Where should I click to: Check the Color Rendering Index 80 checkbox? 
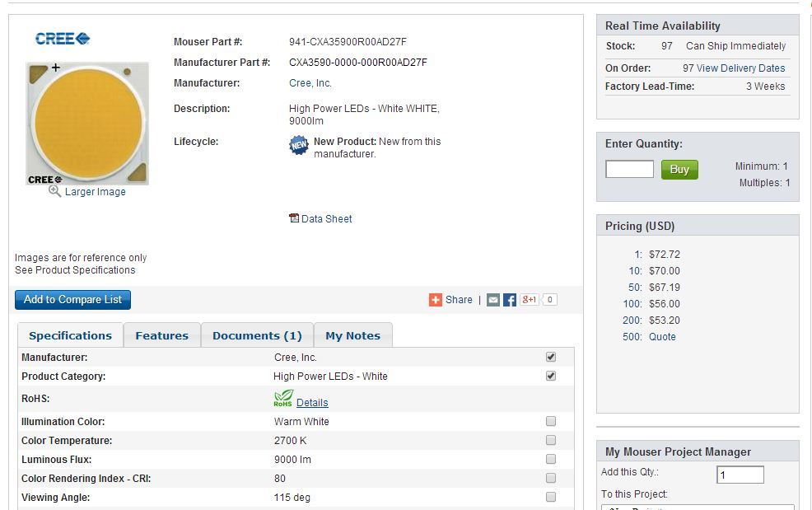[550, 478]
